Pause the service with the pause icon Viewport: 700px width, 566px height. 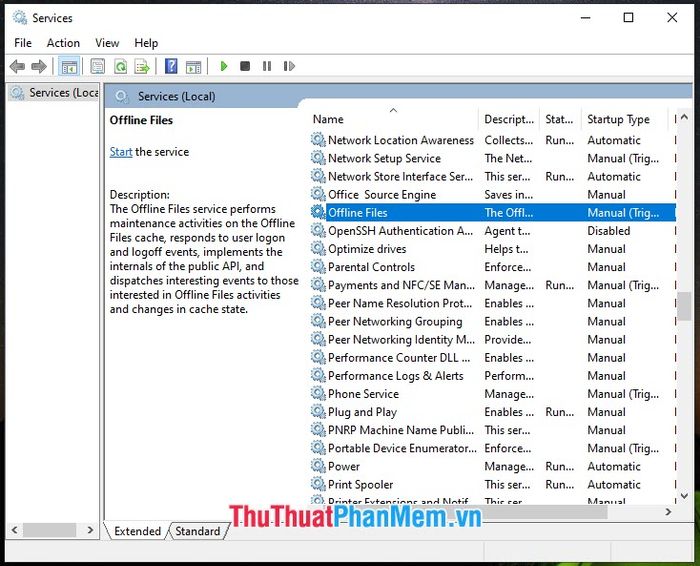pos(267,67)
